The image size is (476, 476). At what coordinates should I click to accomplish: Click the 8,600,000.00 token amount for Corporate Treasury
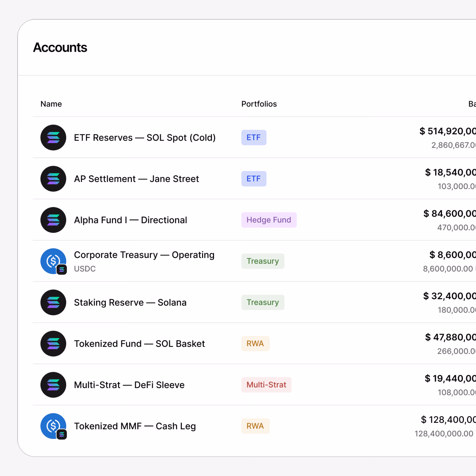point(449,268)
